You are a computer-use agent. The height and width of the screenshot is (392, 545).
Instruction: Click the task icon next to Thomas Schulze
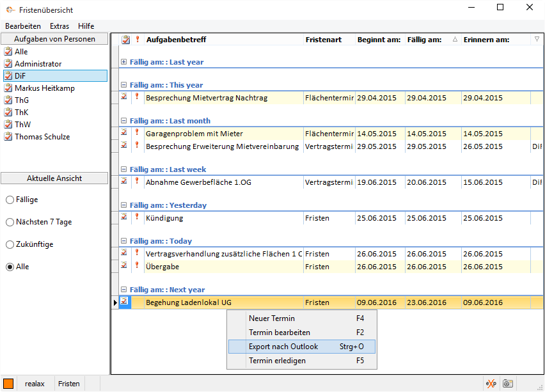[x=8, y=137]
